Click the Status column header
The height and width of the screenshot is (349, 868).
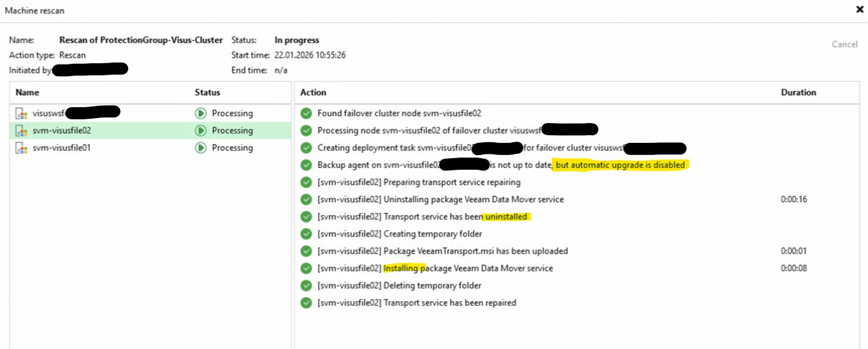pos(207,93)
